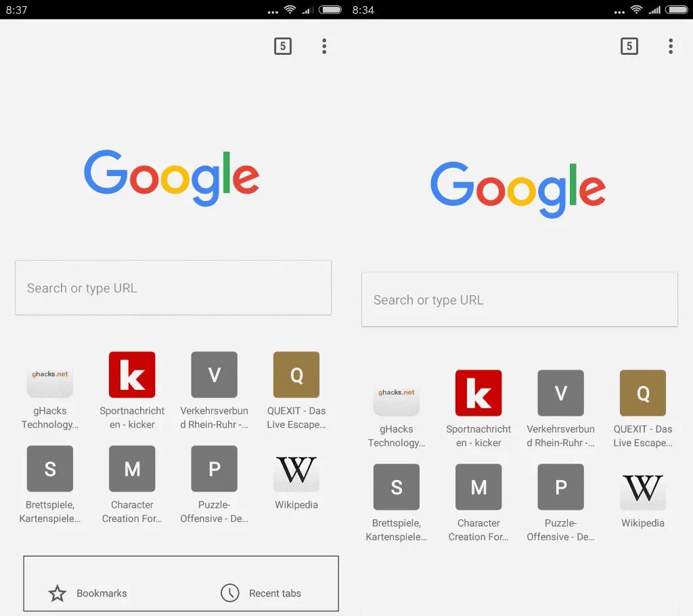
Task: Open Puzzle-Offensive P tile in left screenshot
Action: pyautogui.click(x=215, y=468)
